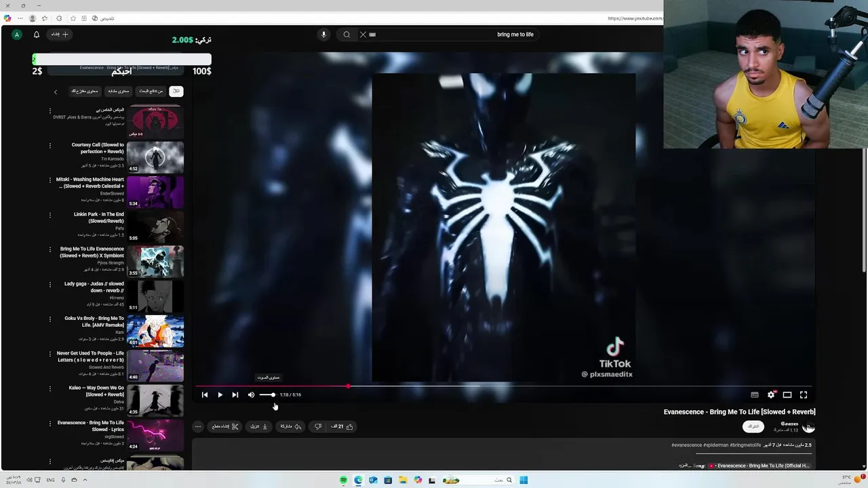Open options menu for Lady gaga Judas video
Image resolution: width=868 pixels, height=488 pixels.
(50, 285)
